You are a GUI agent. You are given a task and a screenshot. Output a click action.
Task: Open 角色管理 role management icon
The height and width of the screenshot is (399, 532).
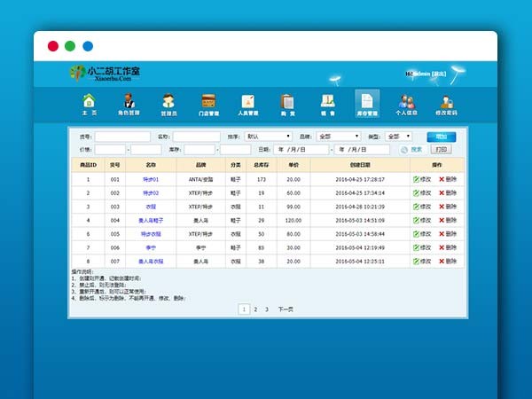(128, 104)
